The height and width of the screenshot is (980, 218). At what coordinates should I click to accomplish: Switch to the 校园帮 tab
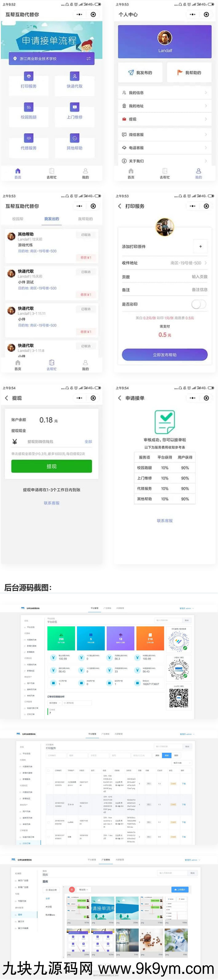(x=18, y=219)
